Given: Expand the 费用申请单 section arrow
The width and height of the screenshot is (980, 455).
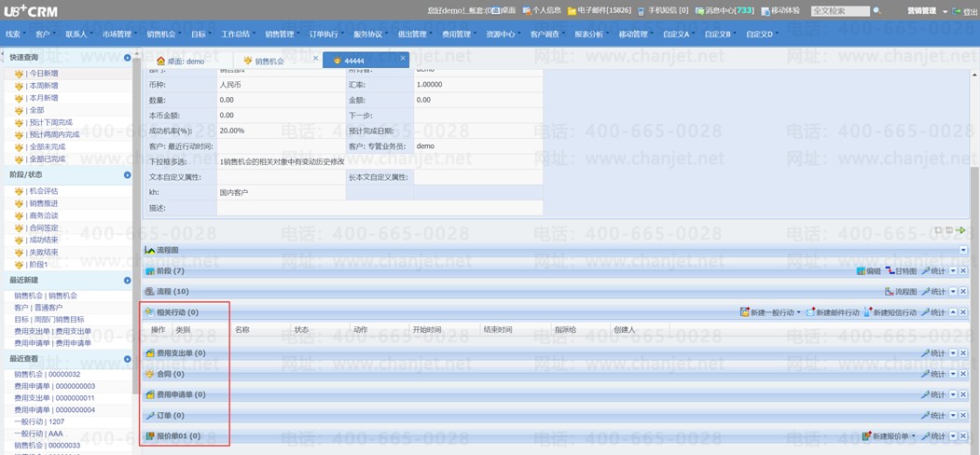Looking at the screenshot, I should (953, 395).
